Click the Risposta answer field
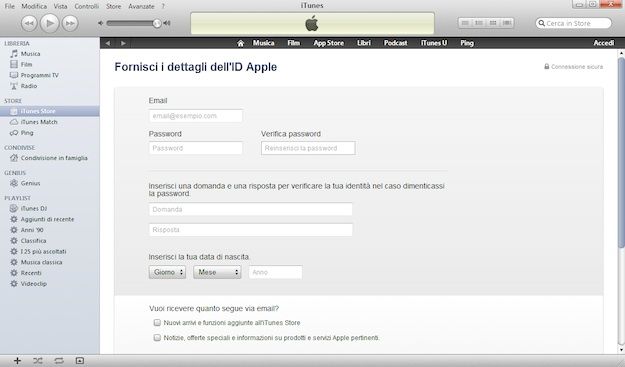The width and height of the screenshot is (625, 367). click(x=251, y=230)
